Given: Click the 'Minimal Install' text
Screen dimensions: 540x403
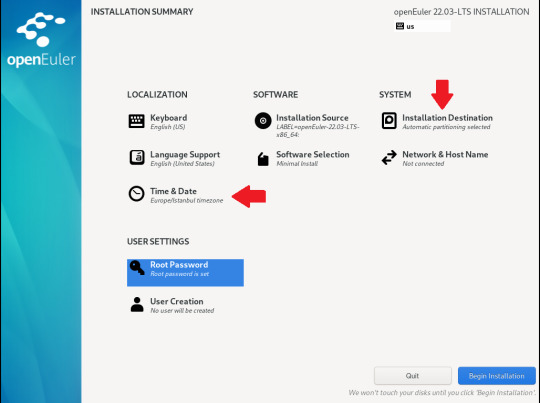Looking at the screenshot, I should click(x=297, y=164).
